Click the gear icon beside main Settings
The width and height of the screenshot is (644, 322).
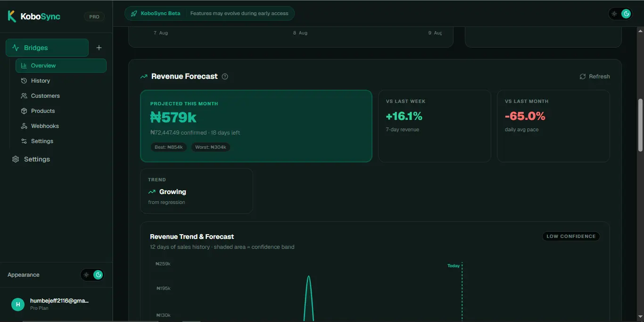(x=16, y=159)
